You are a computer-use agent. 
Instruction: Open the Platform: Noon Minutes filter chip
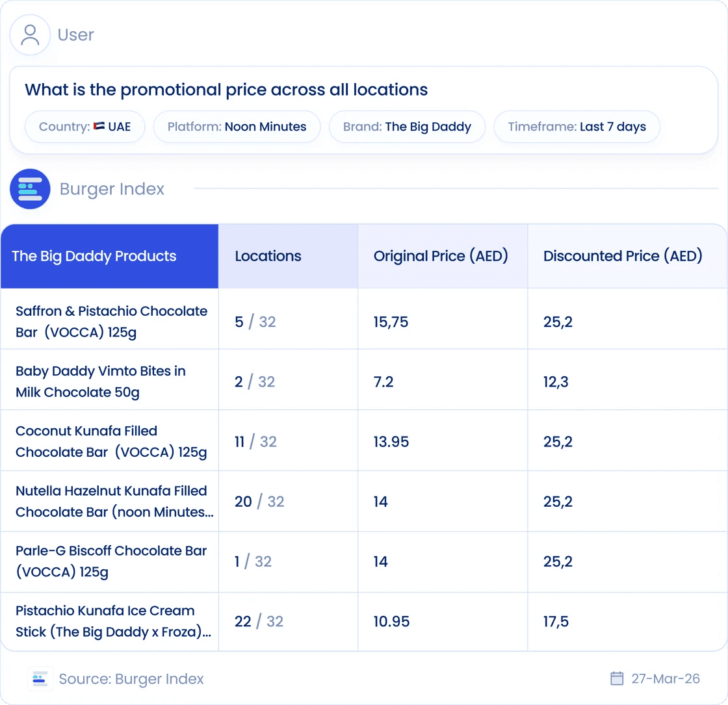tap(237, 127)
